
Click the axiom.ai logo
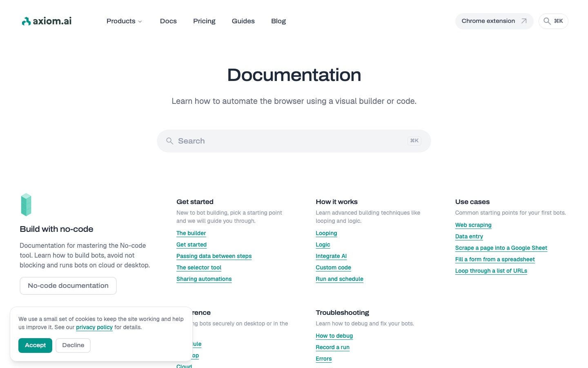[x=47, y=21]
